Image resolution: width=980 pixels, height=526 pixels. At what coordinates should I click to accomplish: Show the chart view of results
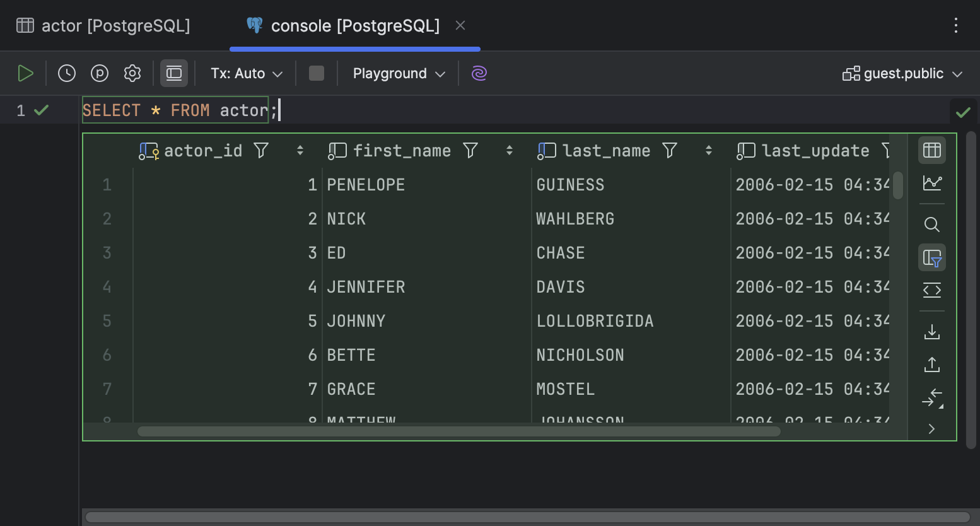point(931,183)
